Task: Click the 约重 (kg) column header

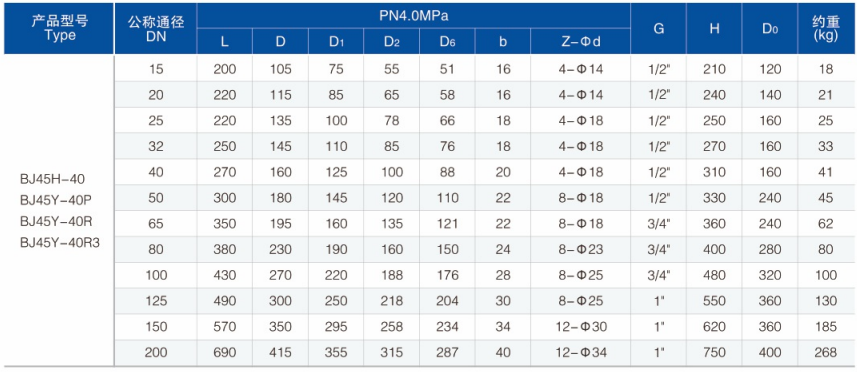Action: click(x=826, y=28)
